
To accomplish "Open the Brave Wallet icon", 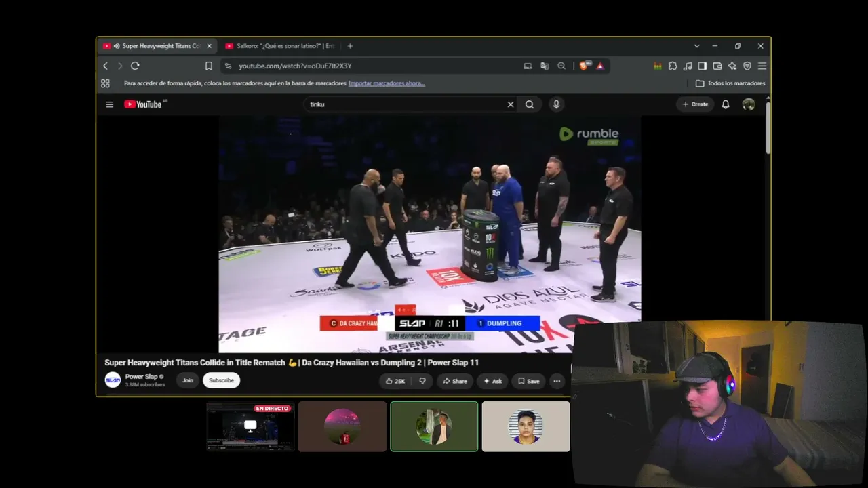I will [717, 66].
